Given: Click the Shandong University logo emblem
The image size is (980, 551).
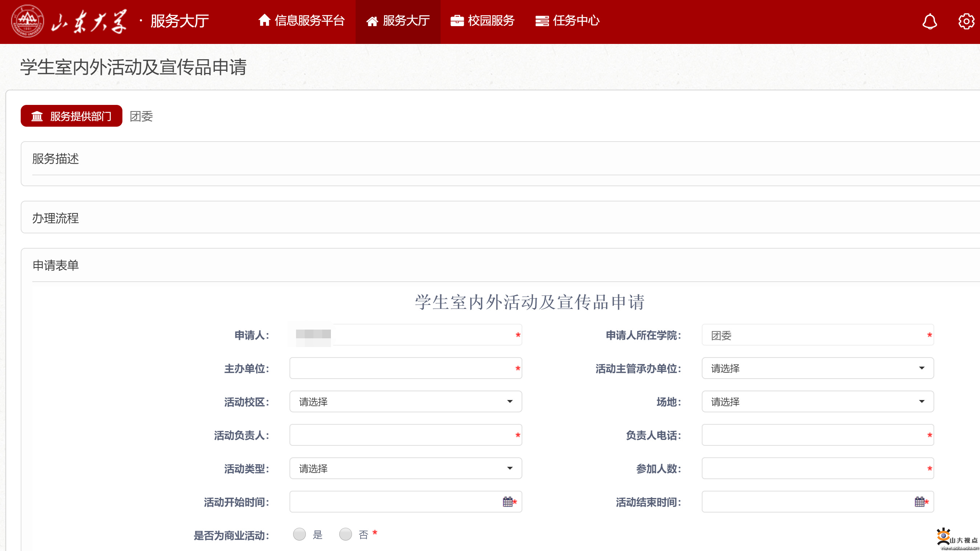Looking at the screenshot, I should [27, 21].
